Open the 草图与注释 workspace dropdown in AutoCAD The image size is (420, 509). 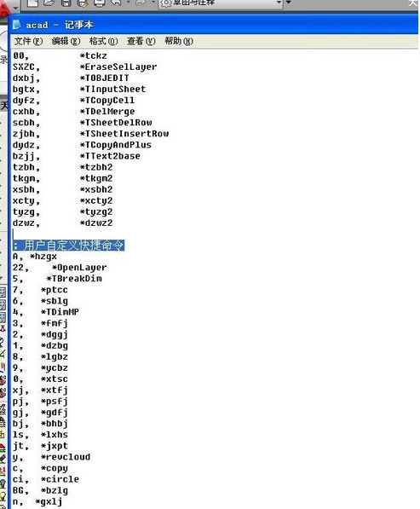pos(220,3)
